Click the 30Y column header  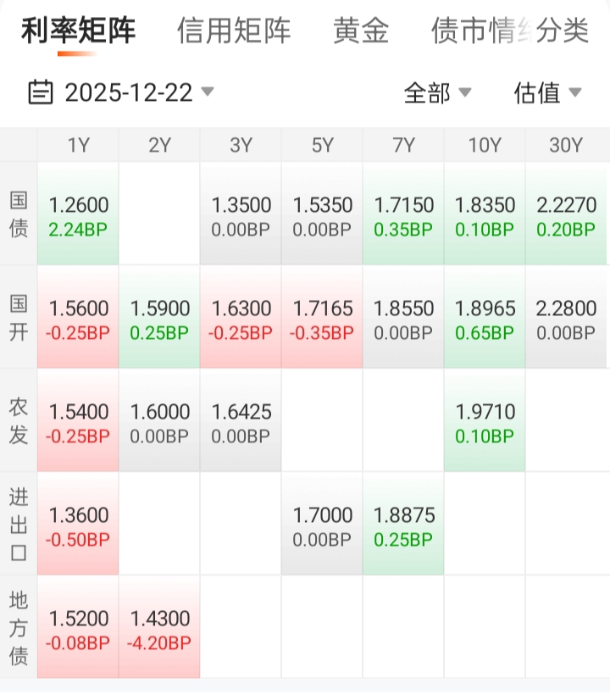pyautogui.click(x=566, y=145)
